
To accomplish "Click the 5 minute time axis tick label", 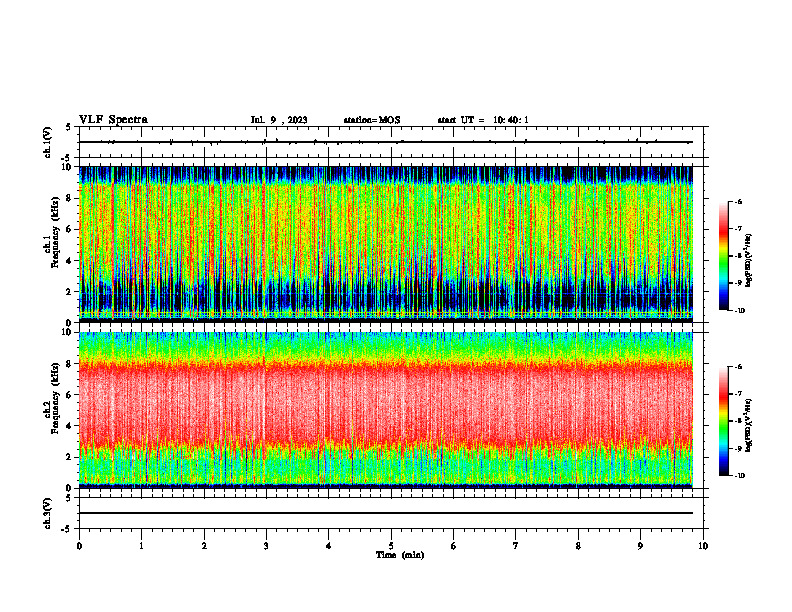I will (x=391, y=546).
